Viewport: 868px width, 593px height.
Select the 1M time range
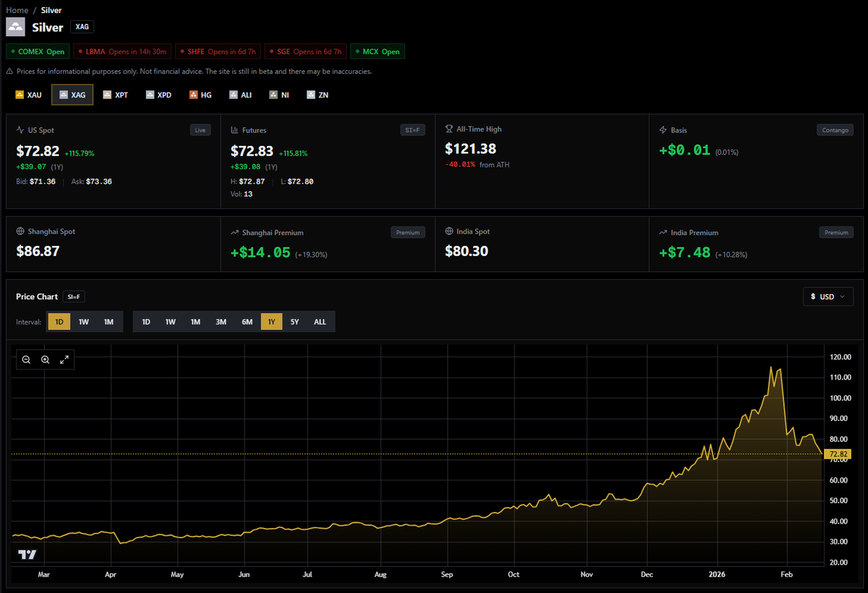(195, 322)
